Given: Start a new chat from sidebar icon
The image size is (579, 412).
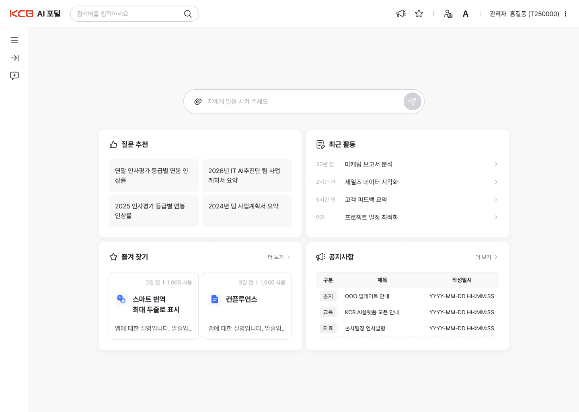Looking at the screenshot, I should click(14, 76).
